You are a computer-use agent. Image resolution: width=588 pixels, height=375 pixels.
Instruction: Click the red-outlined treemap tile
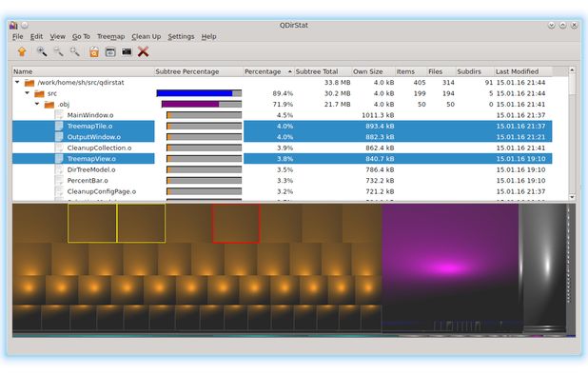click(236, 224)
